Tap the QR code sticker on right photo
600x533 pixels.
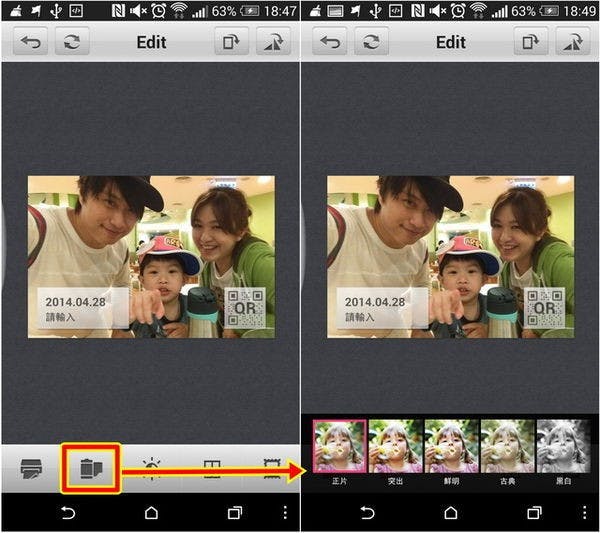[x=544, y=308]
